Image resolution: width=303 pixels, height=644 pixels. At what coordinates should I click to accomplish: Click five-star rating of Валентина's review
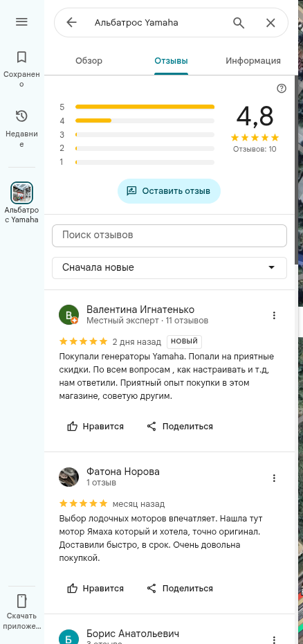point(83,341)
